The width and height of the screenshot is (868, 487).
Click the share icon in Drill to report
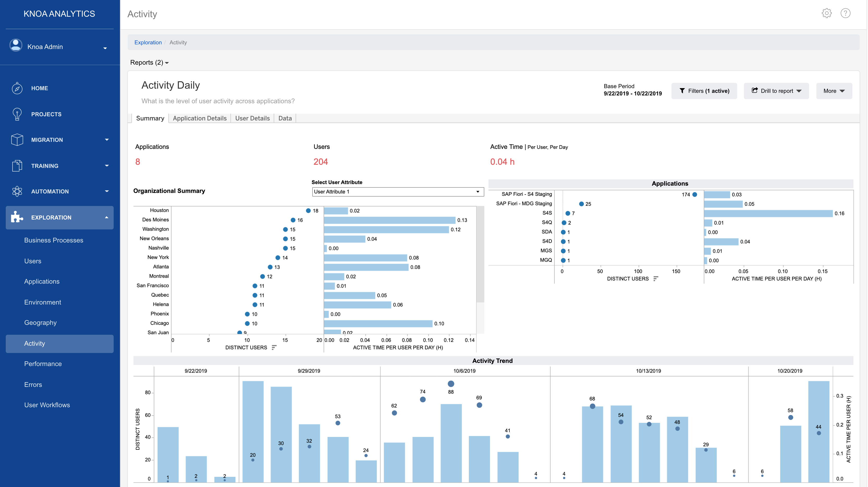point(755,90)
